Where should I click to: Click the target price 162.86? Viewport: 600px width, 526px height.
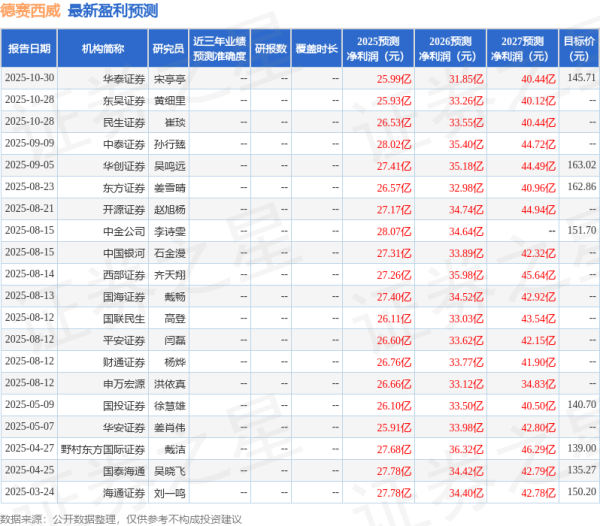click(x=582, y=187)
